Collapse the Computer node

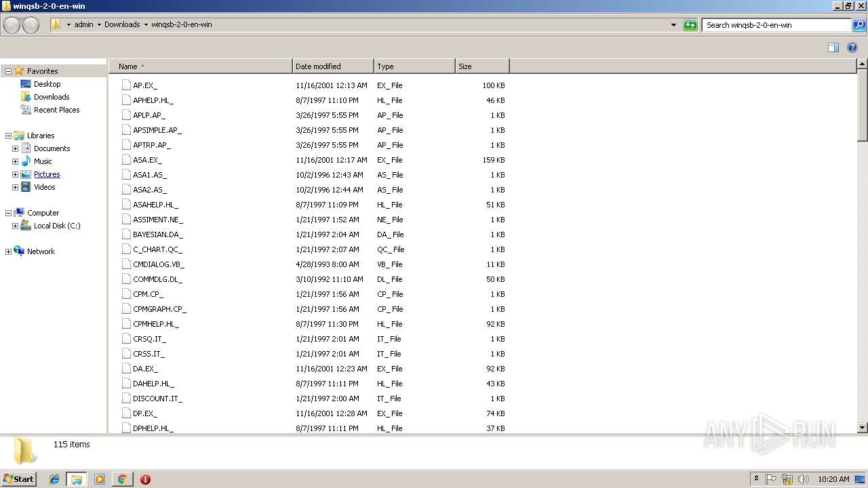(x=8, y=213)
